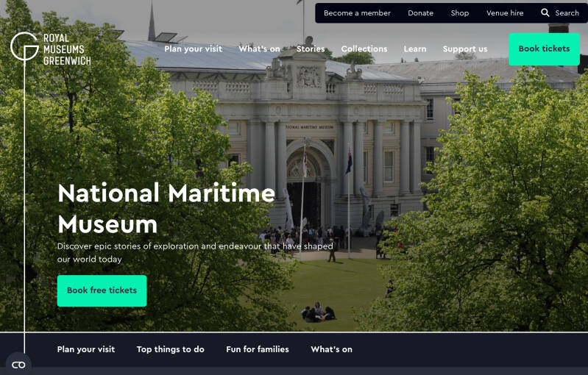Screen dimensions: 588x375
Task: Click the Donate link
Action: 420,13
